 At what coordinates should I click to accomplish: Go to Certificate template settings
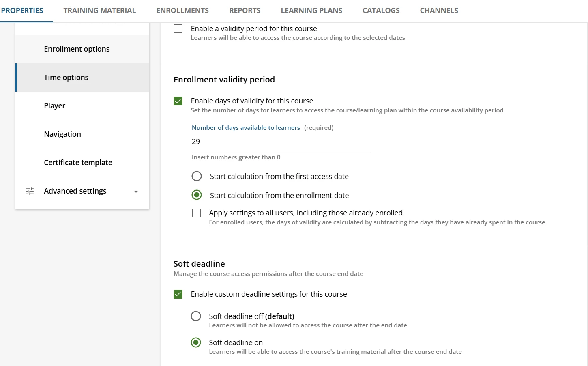tap(78, 163)
